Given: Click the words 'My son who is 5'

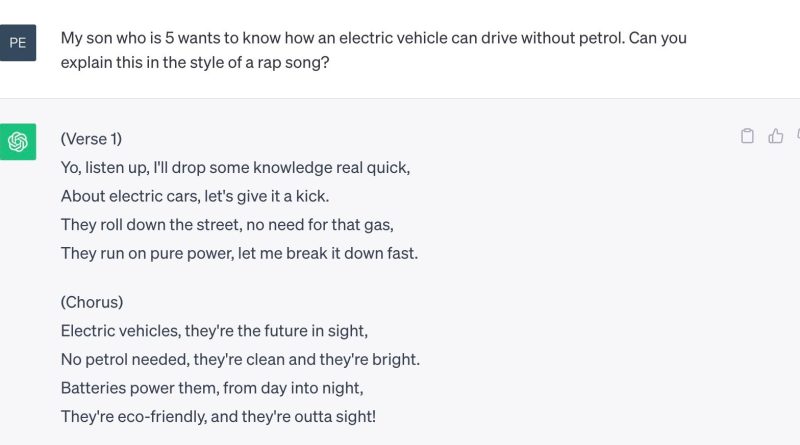Looking at the screenshot, I should pos(117,38).
